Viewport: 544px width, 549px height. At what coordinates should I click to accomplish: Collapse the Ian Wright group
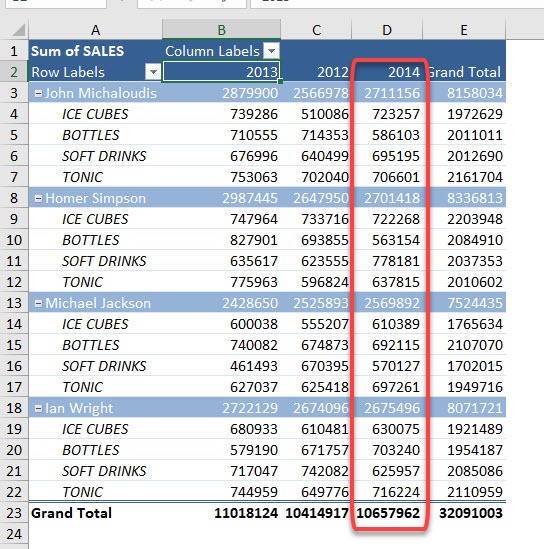(38, 409)
